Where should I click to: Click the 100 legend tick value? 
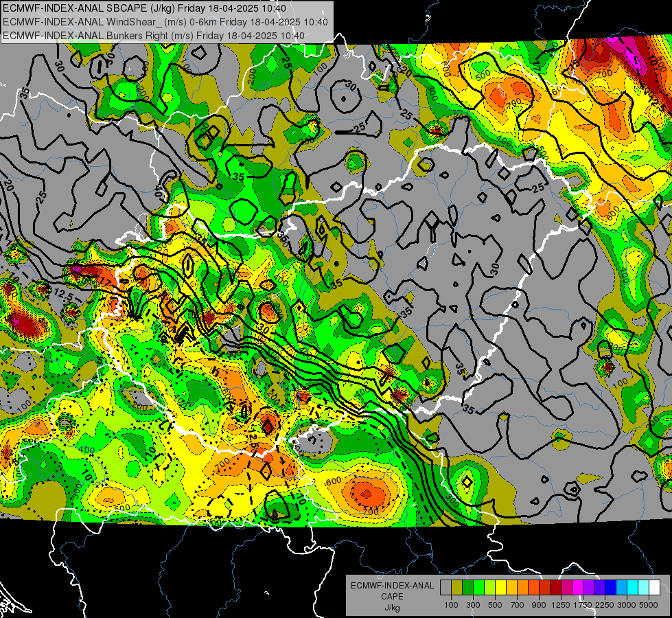[451, 605]
